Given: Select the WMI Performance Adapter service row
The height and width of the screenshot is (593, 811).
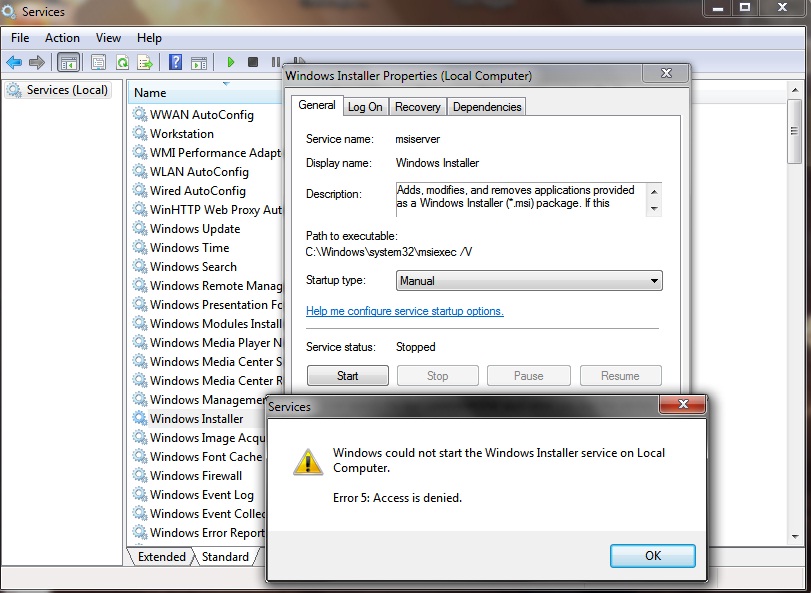Looking at the screenshot, I should click(x=206, y=153).
